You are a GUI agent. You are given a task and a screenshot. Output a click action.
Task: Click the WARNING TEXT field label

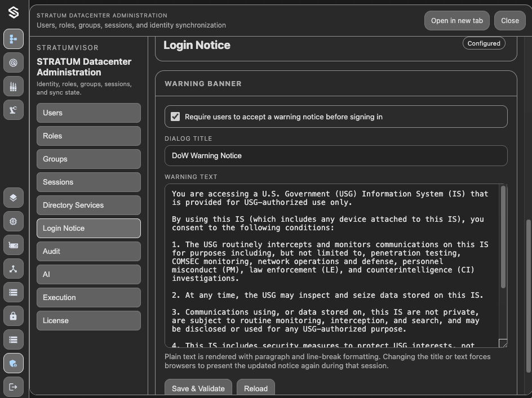pos(191,177)
